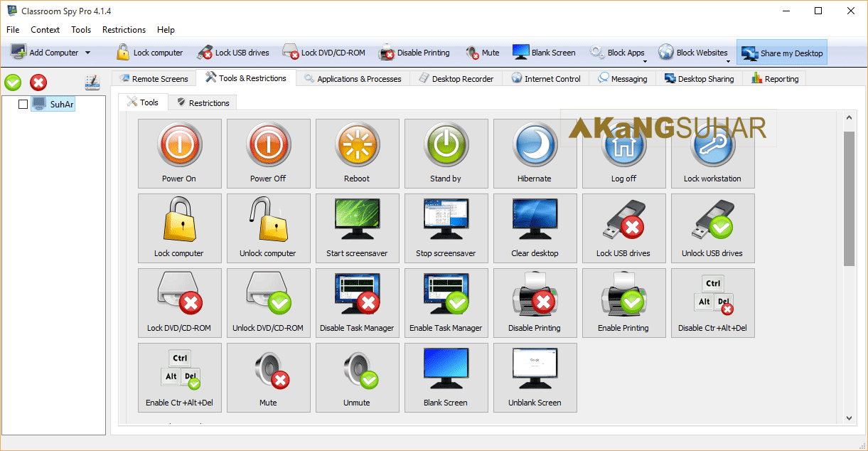
Task: Click the Unlock computer tile
Action: 268,228
